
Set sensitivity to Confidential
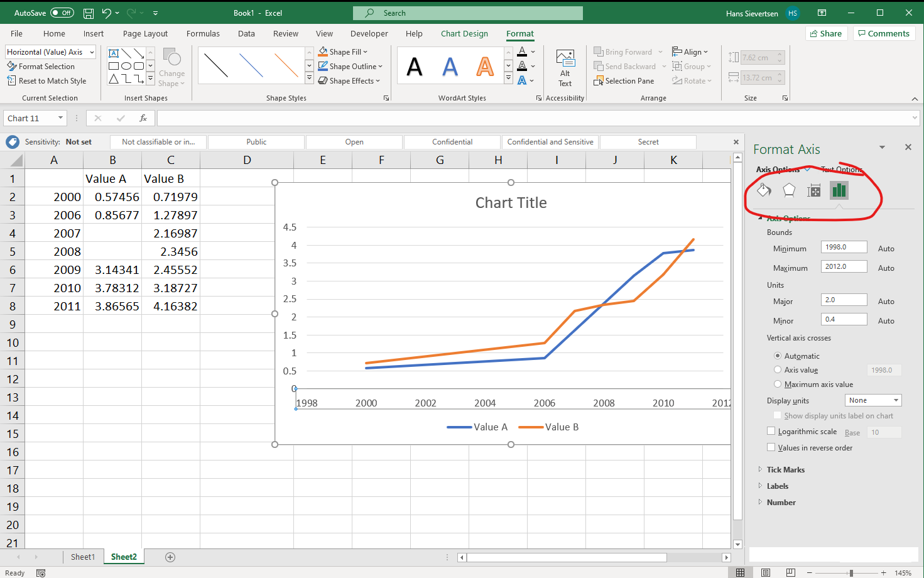pyautogui.click(x=452, y=142)
